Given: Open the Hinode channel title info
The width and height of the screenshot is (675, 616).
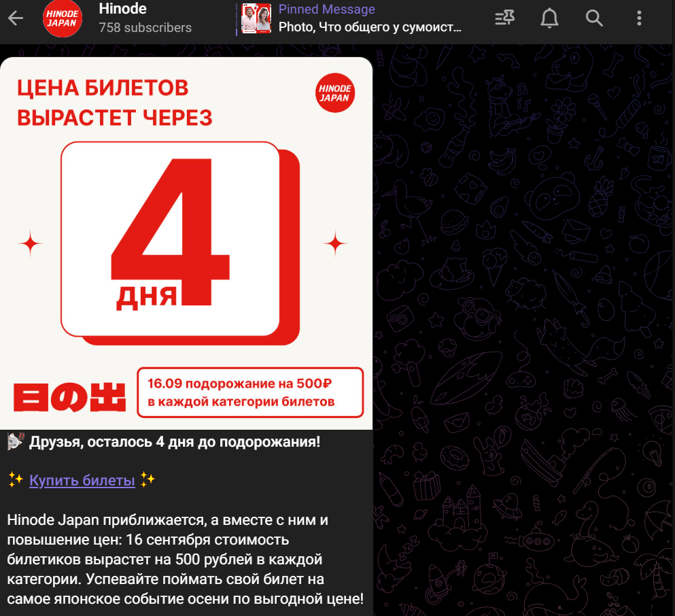Looking at the screenshot, I should pos(122,9).
